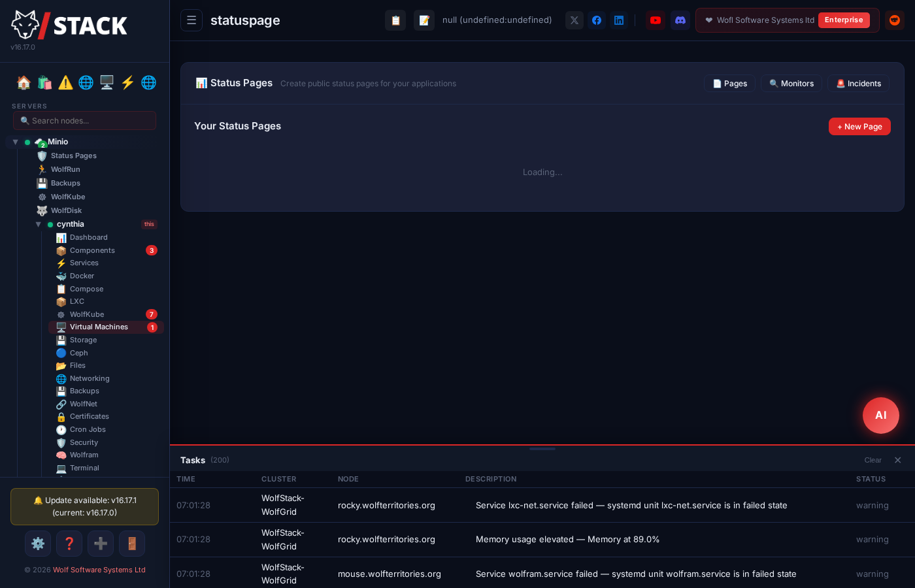
Task: Open the warning triangle alerts icon
Action: click(65, 82)
